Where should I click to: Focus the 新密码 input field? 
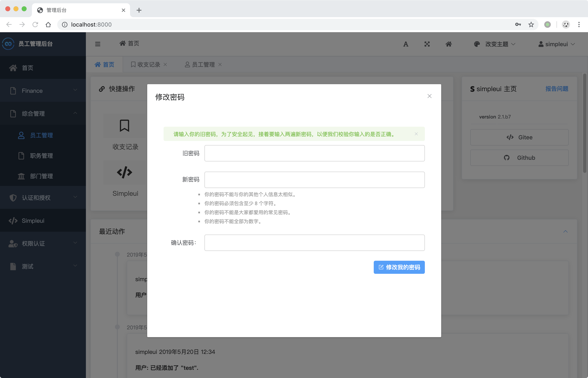[314, 180]
